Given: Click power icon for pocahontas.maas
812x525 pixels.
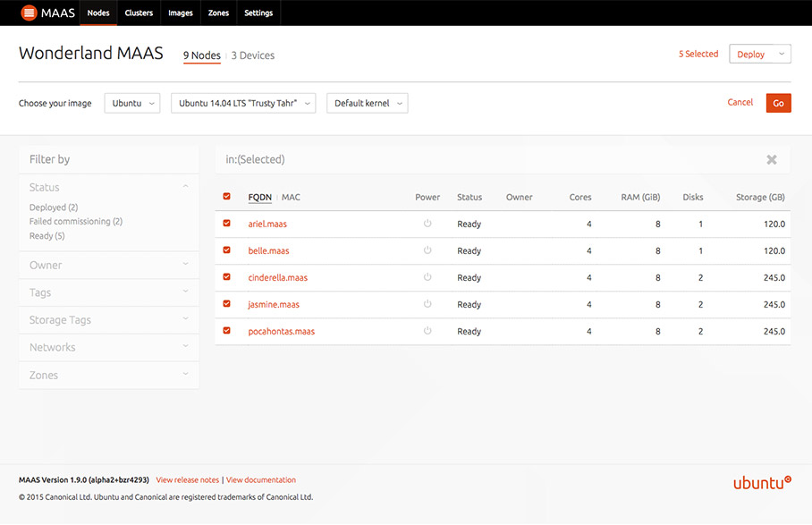Looking at the screenshot, I should click(x=427, y=331).
